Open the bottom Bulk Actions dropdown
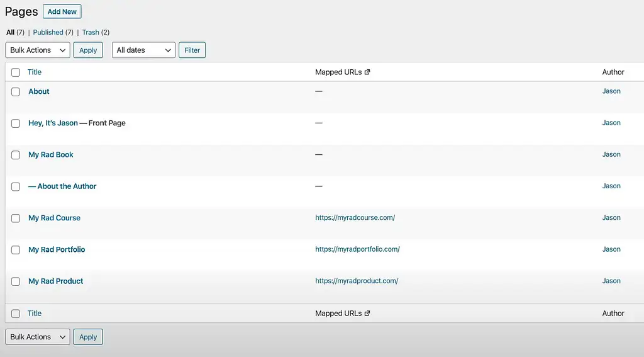644x357 pixels. (38, 337)
